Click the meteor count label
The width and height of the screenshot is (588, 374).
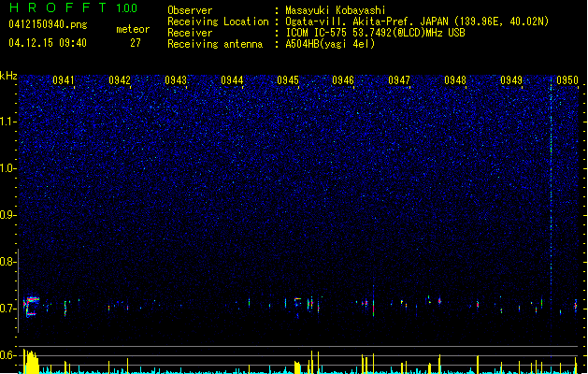point(133,29)
